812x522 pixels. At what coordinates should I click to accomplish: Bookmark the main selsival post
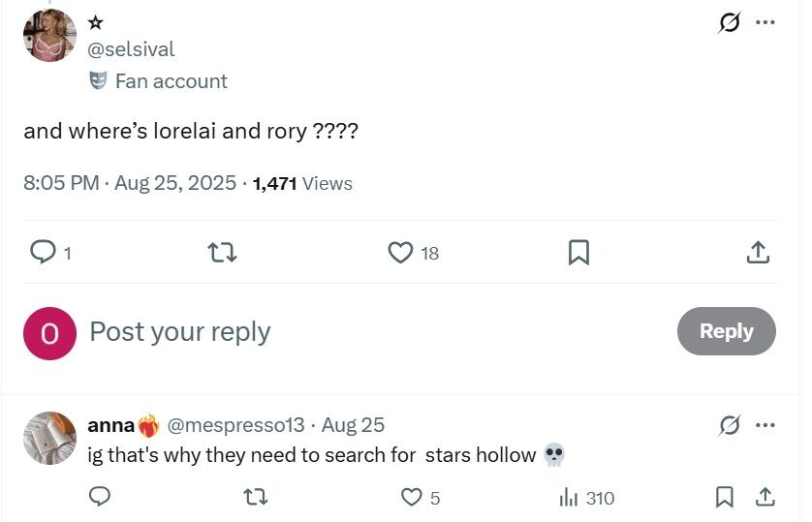(x=578, y=253)
